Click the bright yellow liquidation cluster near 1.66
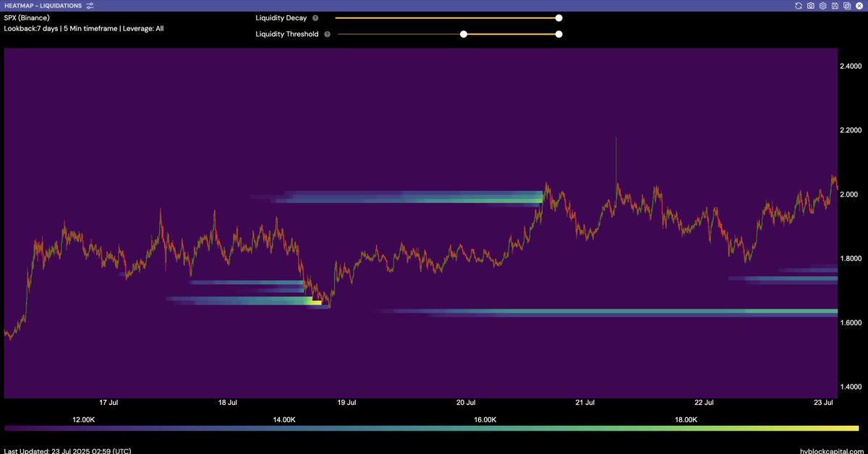868x454 pixels. pyautogui.click(x=315, y=303)
